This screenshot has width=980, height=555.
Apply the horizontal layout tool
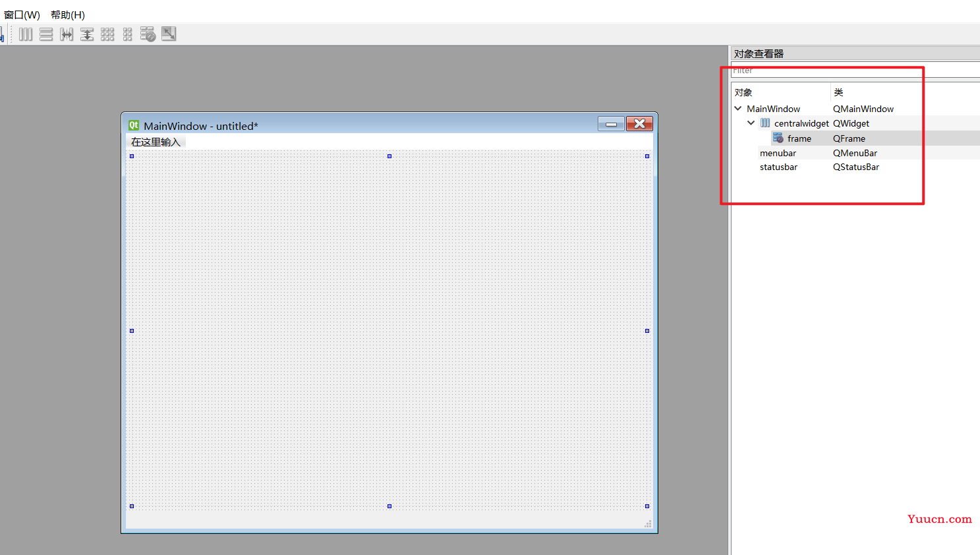pyautogui.click(x=26, y=34)
